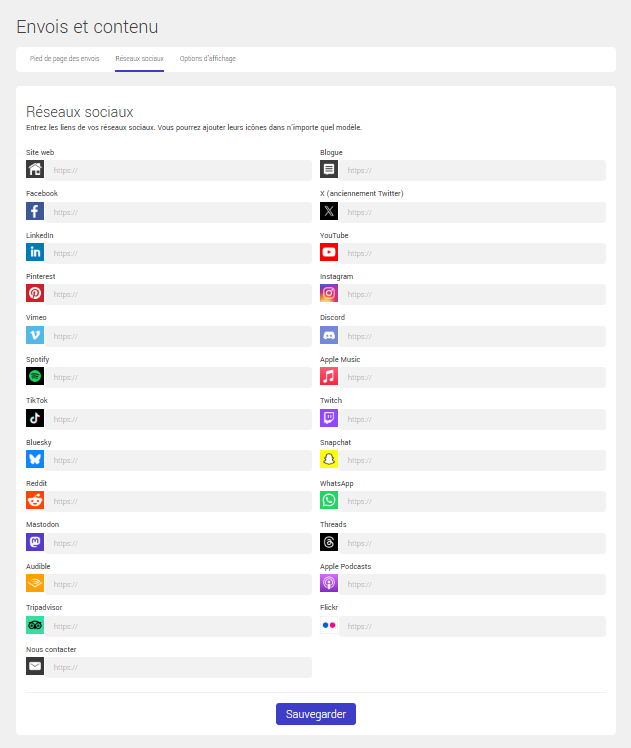Focus the Spotify URL field

178,377
